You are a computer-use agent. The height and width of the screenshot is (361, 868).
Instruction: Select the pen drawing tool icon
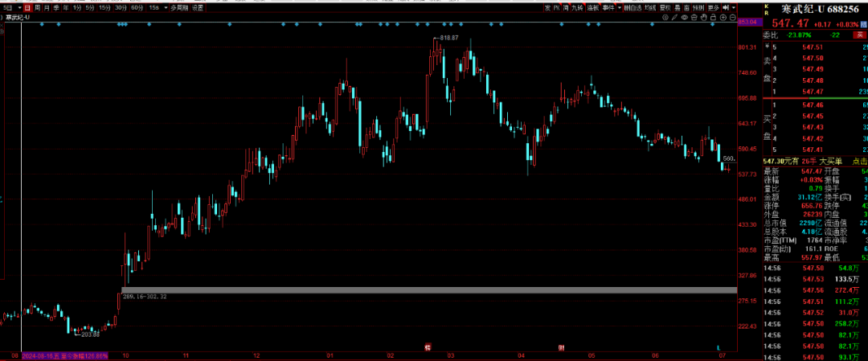(675, 18)
